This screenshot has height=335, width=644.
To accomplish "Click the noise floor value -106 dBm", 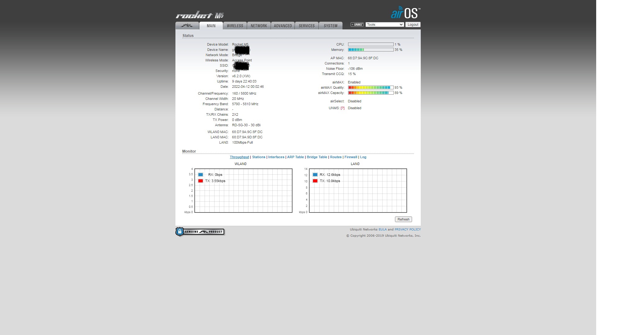I will pos(355,69).
